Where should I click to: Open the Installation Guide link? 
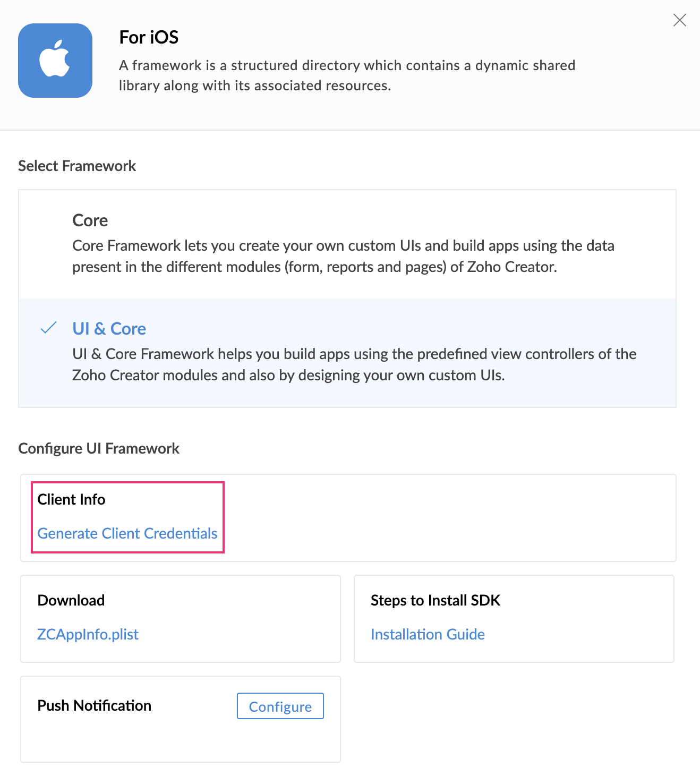428,634
